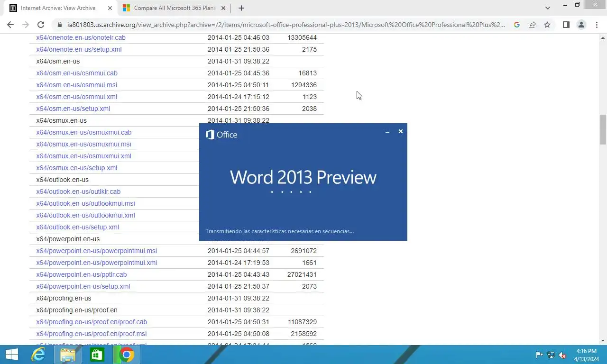Screen dimensions: 607x364
Task: Click the Office logo on splash
Action: pos(221,135)
